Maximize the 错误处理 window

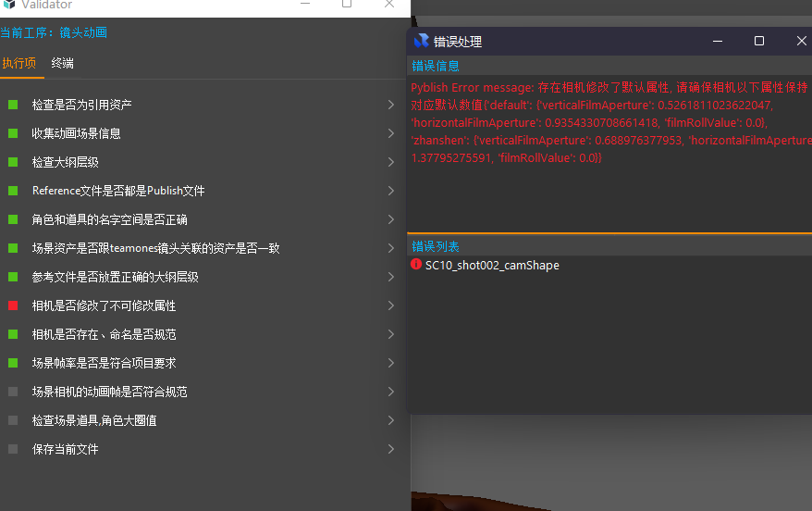click(x=759, y=41)
